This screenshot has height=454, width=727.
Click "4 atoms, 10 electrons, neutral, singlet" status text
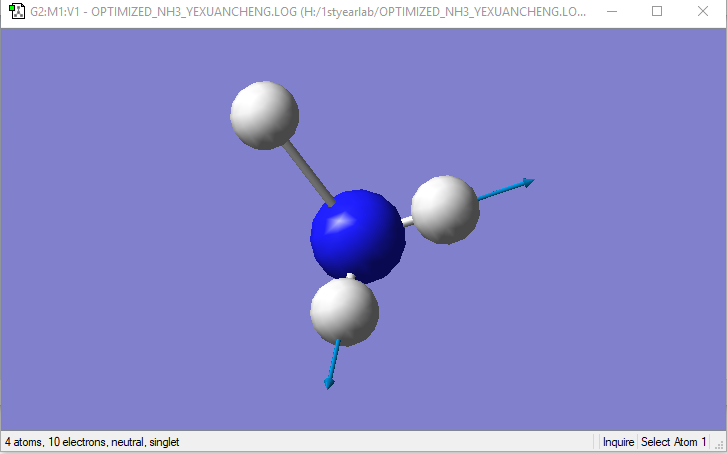[92, 442]
